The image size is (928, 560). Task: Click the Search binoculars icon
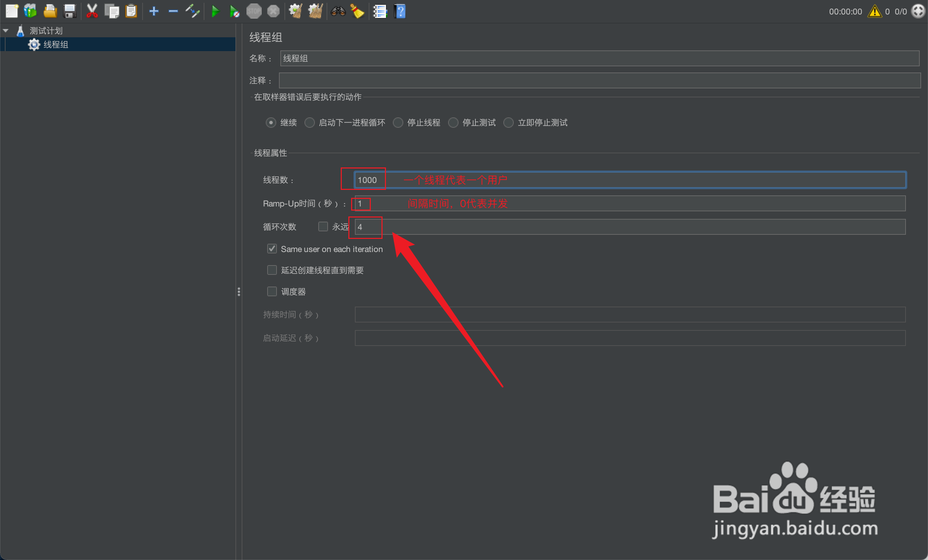click(x=338, y=11)
